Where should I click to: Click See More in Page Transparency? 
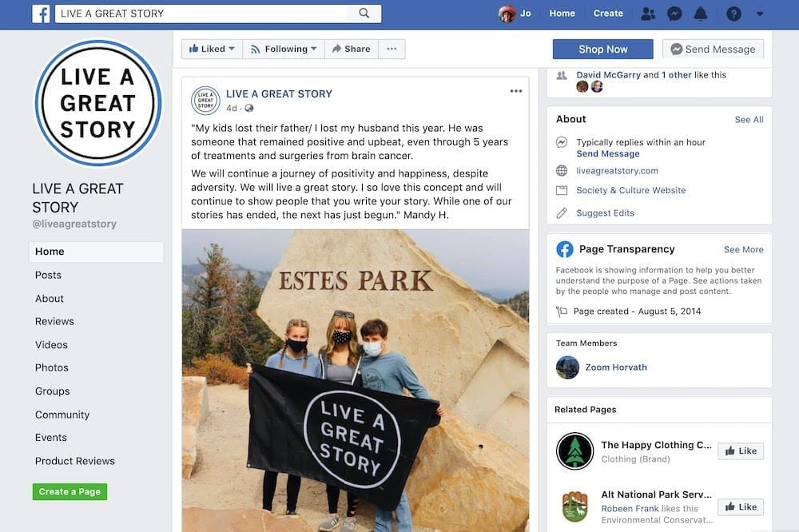[743, 250]
